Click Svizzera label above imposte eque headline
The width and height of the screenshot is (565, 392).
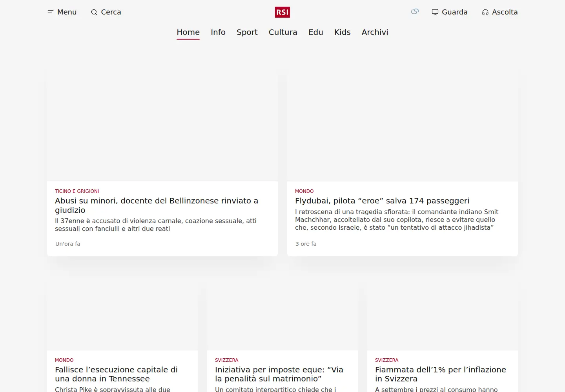pos(227,360)
